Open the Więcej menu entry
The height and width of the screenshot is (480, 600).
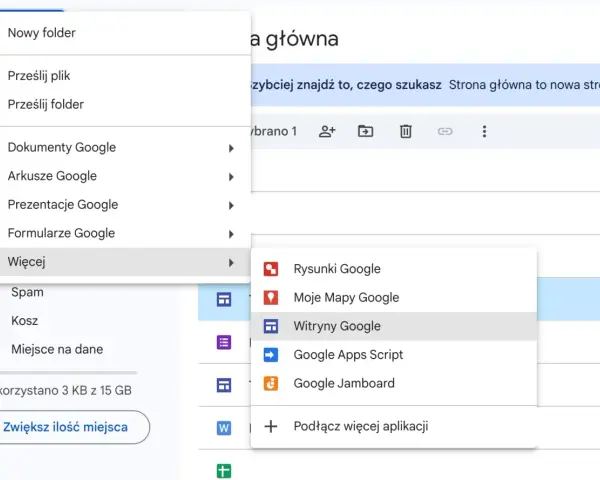125,262
